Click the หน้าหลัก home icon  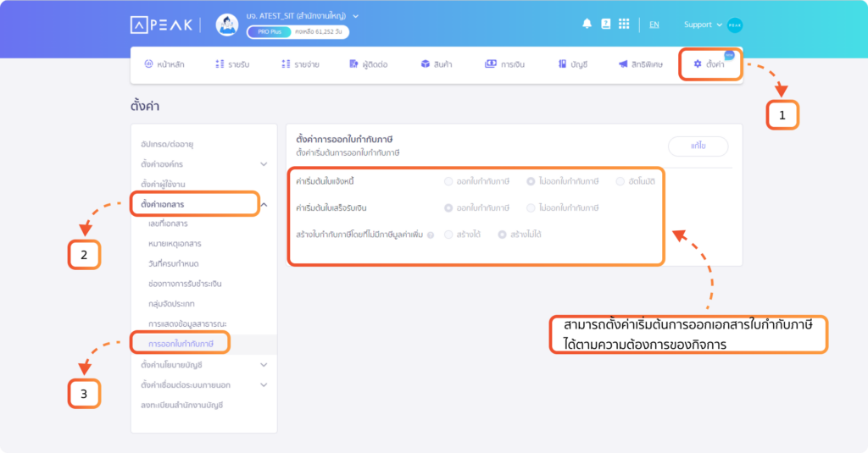click(148, 64)
